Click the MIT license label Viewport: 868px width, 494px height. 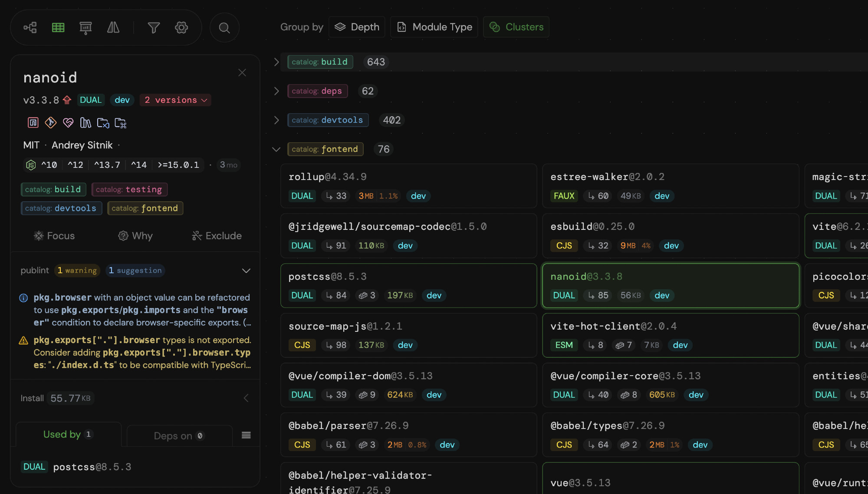[x=31, y=145]
